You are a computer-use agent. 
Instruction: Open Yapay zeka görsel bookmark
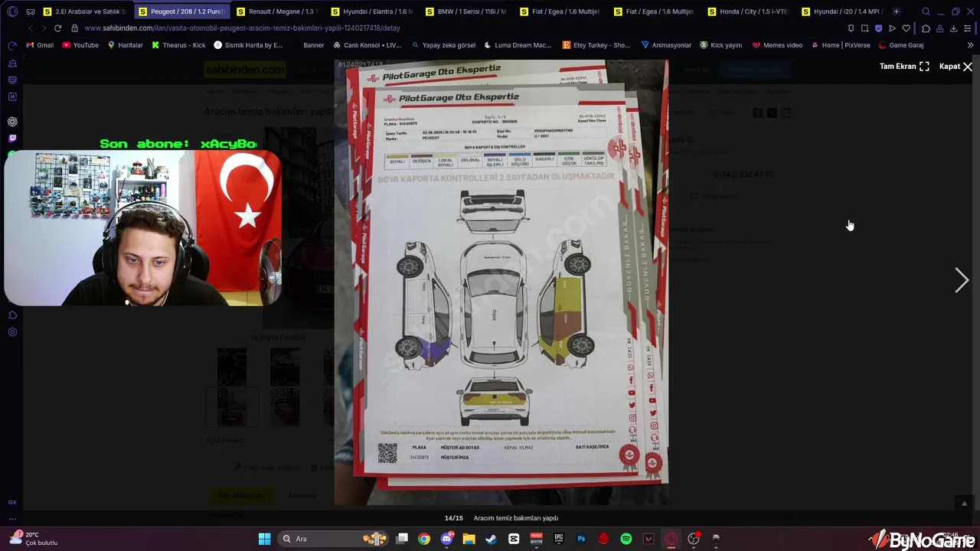[x=443, y=45]
